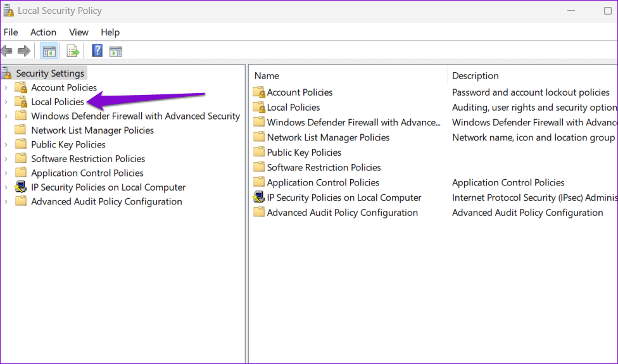Open the Help toolbar icon
This screenshot has width=618, height=364.
[x=97, y=51]
